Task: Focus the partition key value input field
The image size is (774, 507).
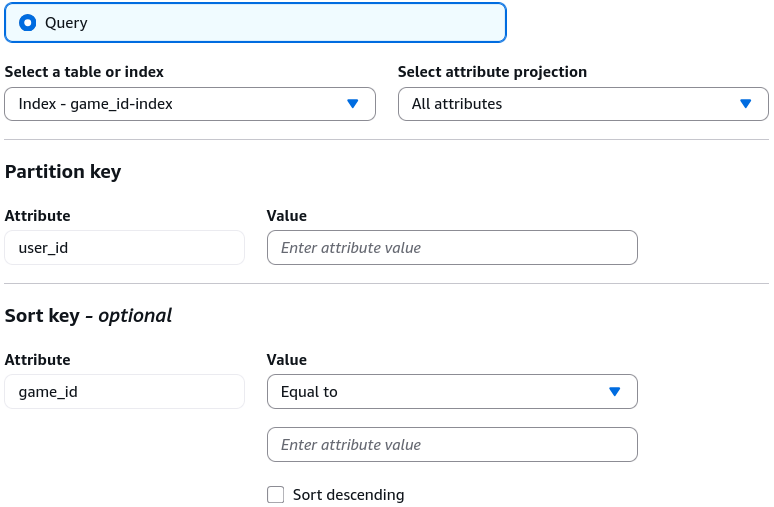Action: pyautogui.click(x=452, y=248)
